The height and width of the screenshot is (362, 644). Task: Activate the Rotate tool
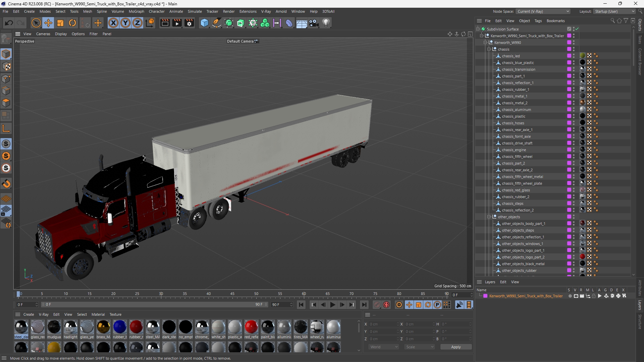(x=72, y=23)
